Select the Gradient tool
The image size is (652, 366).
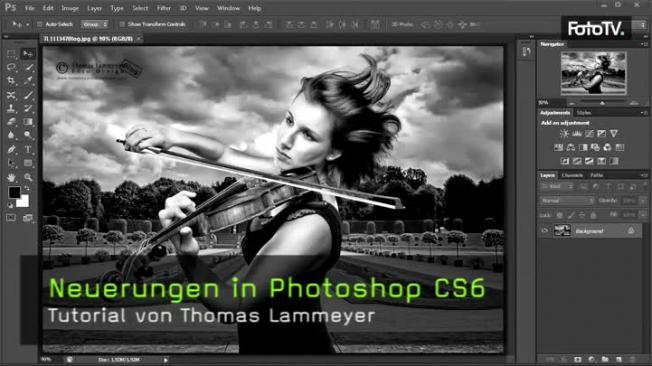(28, 121)
